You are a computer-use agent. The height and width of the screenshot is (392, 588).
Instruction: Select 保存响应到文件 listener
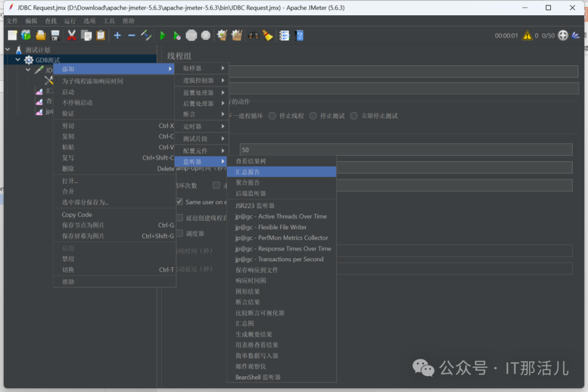click(x=281, y=270)
